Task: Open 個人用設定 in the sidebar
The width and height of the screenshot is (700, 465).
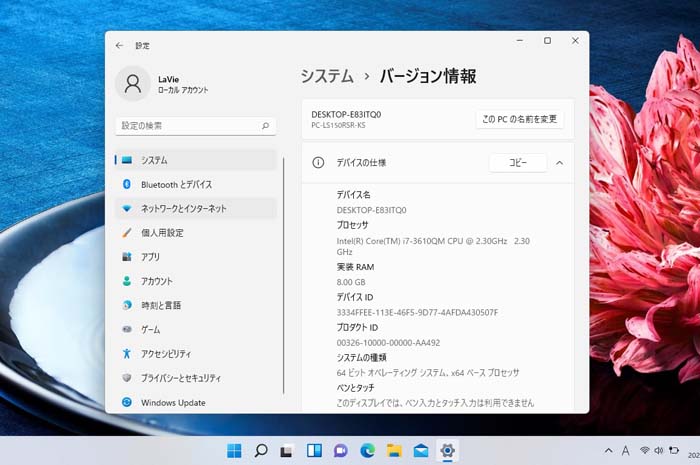Action: pyautogui.click(x=196, y=232)
